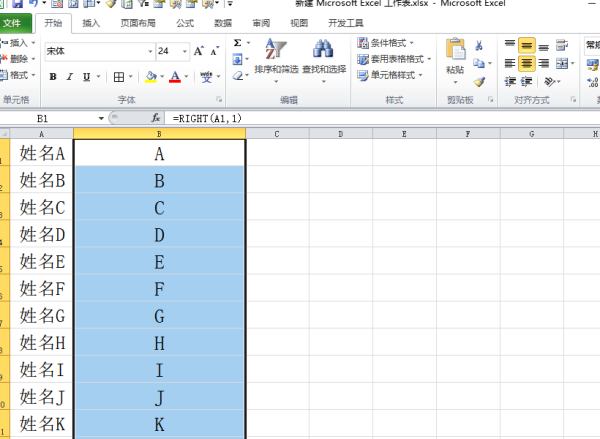Click the Save icon in quick access toolbar
Viewport: 600px width, 439px height.
tap(18, 4)
